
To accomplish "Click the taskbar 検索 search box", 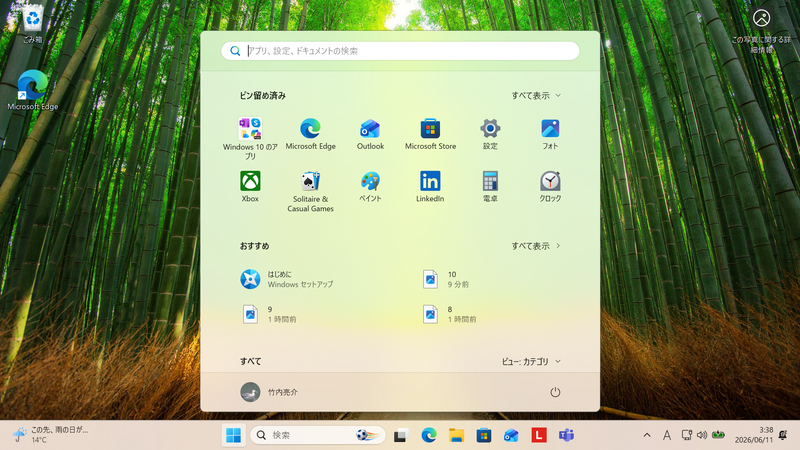I will click(317, 435).
